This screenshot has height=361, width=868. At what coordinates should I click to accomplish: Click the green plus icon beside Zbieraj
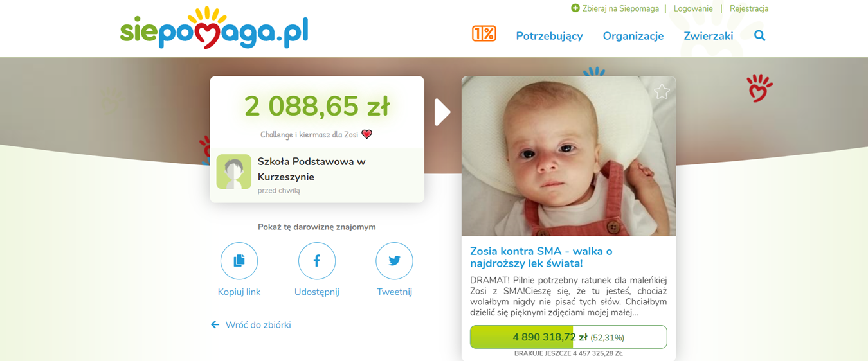pyautogui.click(x=575, y=8)
